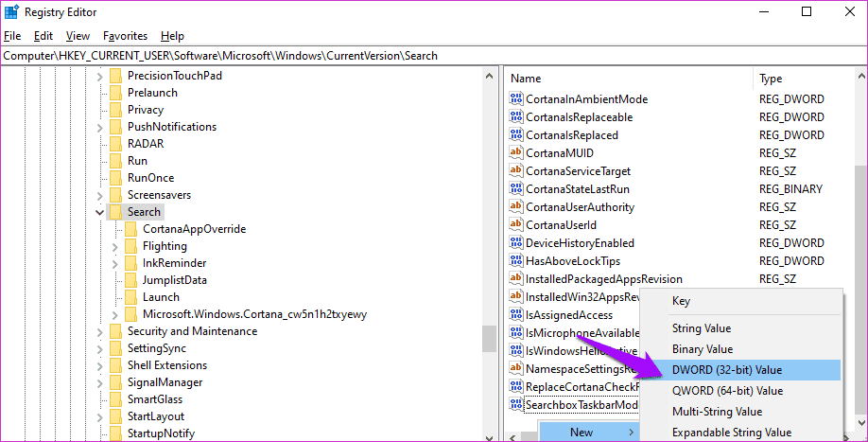The width and height of the screenshot is (868, 442).
Task: Click the IsMicrophoneAvailable value icon
Action: (516, 333)
